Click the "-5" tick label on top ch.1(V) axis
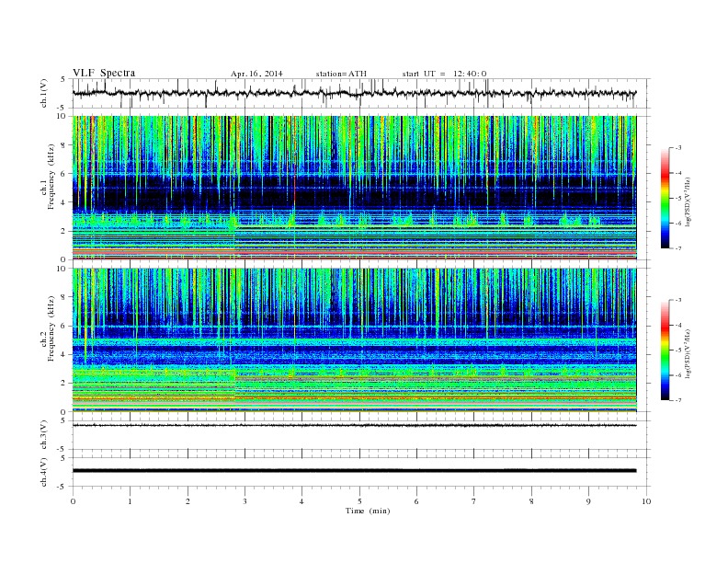Screen dimensions: 728x563 (63, 109)
